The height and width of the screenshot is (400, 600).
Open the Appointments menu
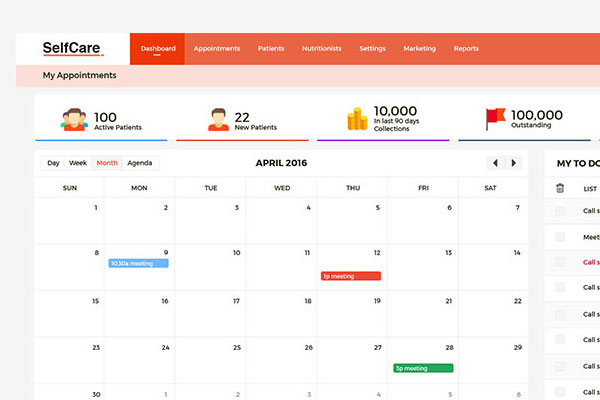point(216,48)
